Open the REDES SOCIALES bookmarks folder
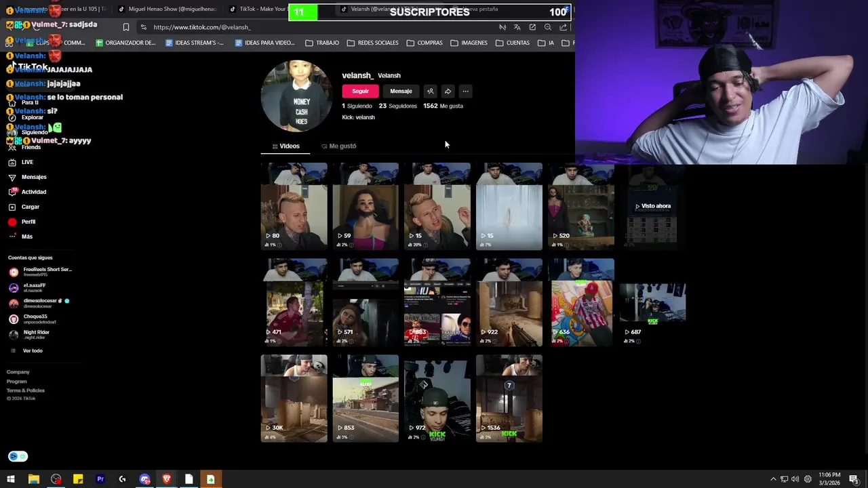The image size is (868, 488). coord(372,43)
